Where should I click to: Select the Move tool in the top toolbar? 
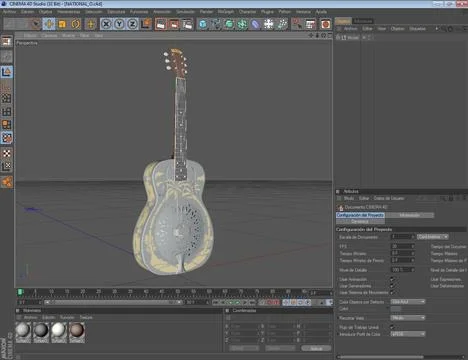click(49, 24)
